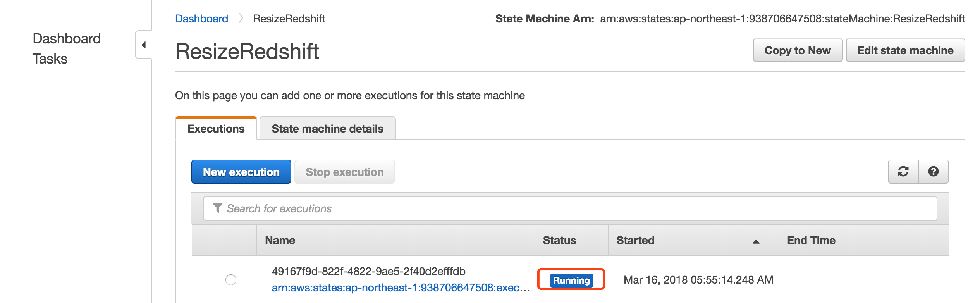Click the filter funnel icon
The height and width of the screenshot is (303, 980).
(218, 208)
